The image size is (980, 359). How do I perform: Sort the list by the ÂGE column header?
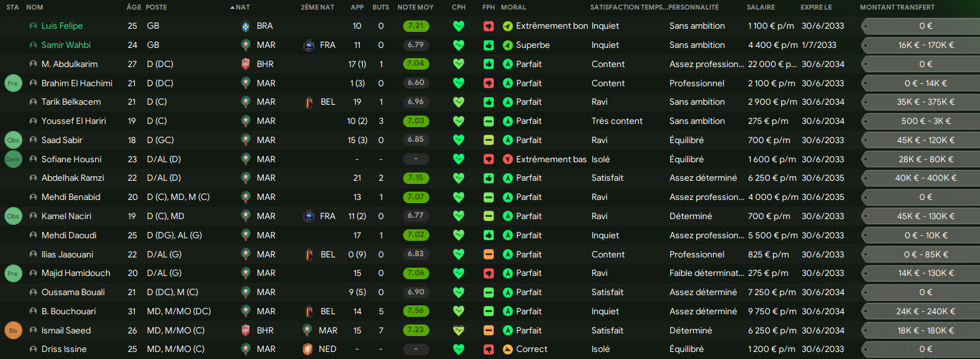pyautogui.click(x=134, y=8)
